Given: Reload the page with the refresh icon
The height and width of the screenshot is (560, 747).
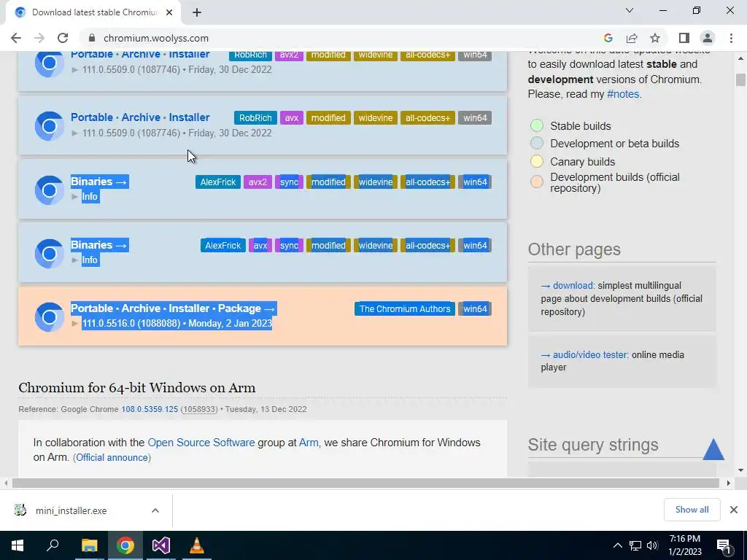Looking at the screenshot, I should (x=63, y=38).
